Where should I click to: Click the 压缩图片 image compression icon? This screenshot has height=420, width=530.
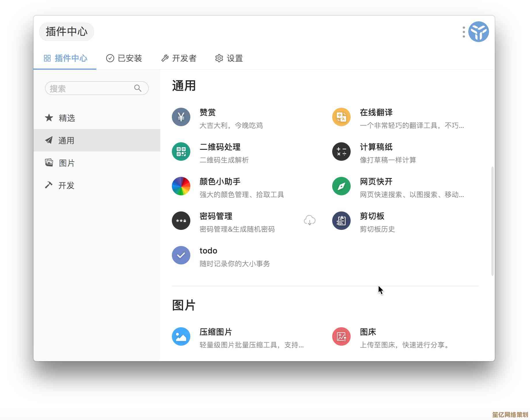(x=181, y=336)
